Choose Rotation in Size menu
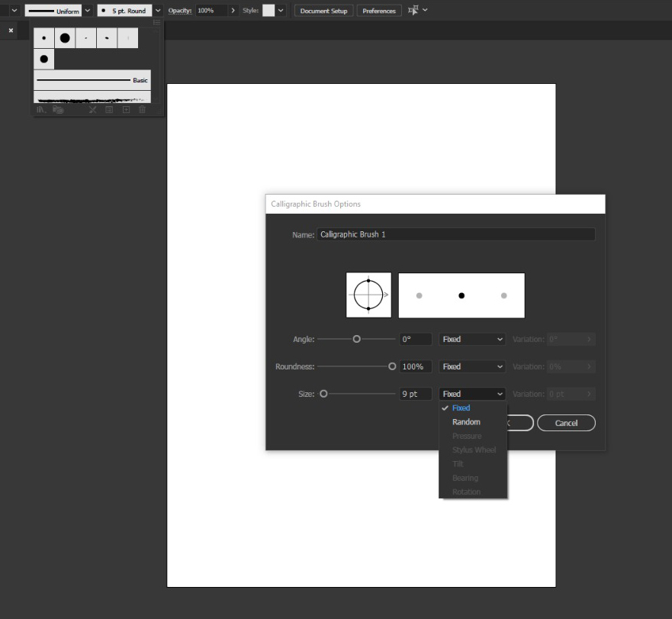The height and width of the screenshot is (619, 672). point(473,492)
